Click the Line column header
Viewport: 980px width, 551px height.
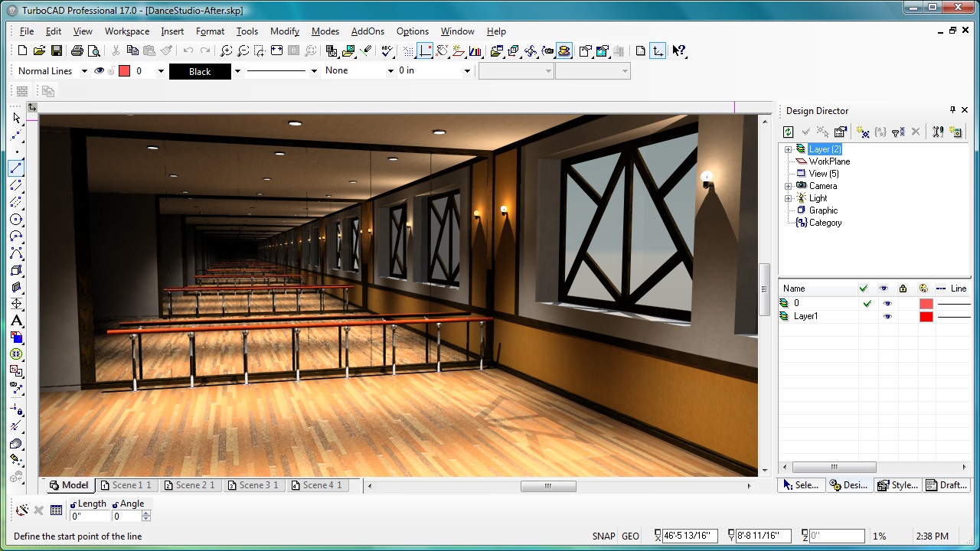tap(952, 289)
